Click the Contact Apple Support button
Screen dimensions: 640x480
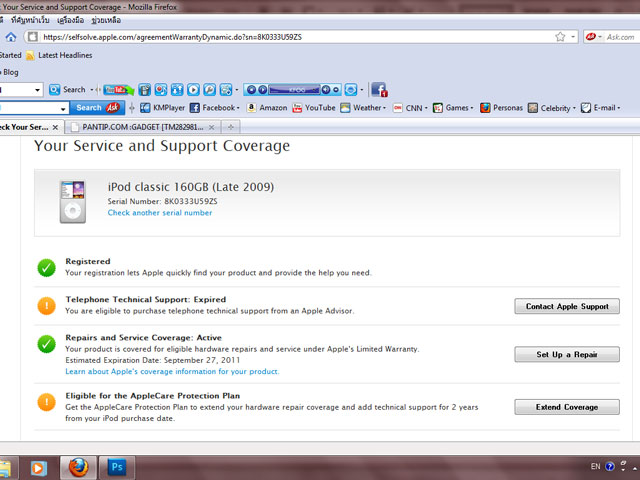pyautogui.click(x=567, y=306)
